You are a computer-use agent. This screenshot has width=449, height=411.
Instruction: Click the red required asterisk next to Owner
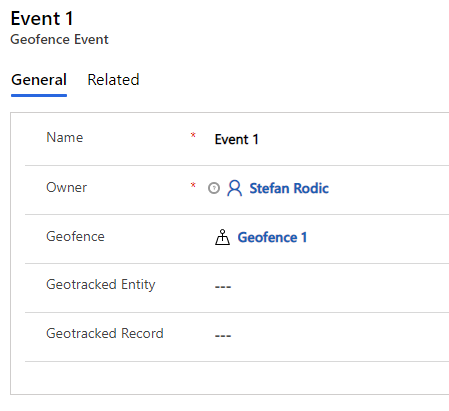pos(193,185)
